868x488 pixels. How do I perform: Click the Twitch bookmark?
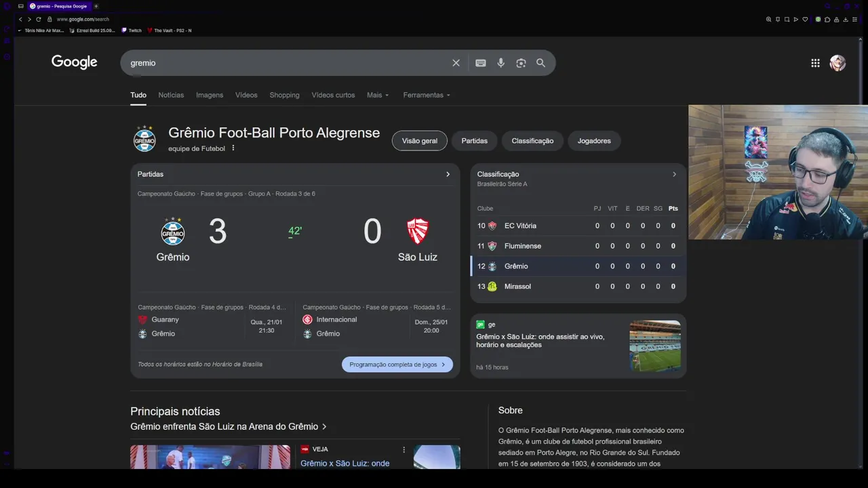[x=132, y=30]
